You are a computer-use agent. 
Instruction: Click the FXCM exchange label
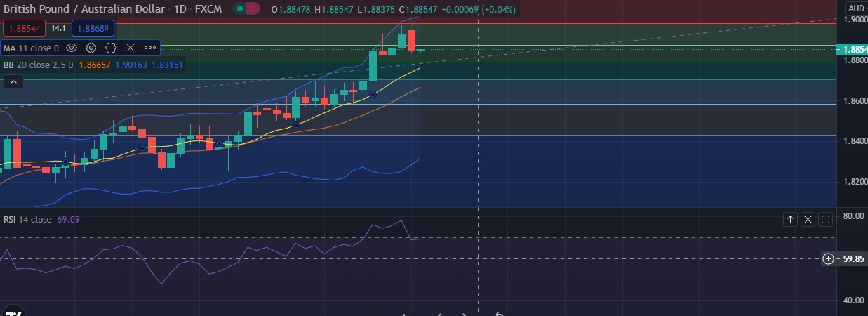[208, 9]
